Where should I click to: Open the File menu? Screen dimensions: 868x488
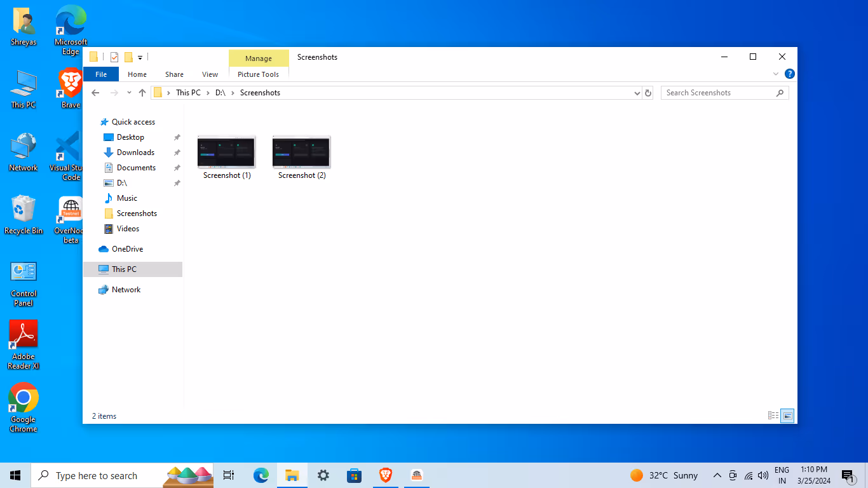101,74
